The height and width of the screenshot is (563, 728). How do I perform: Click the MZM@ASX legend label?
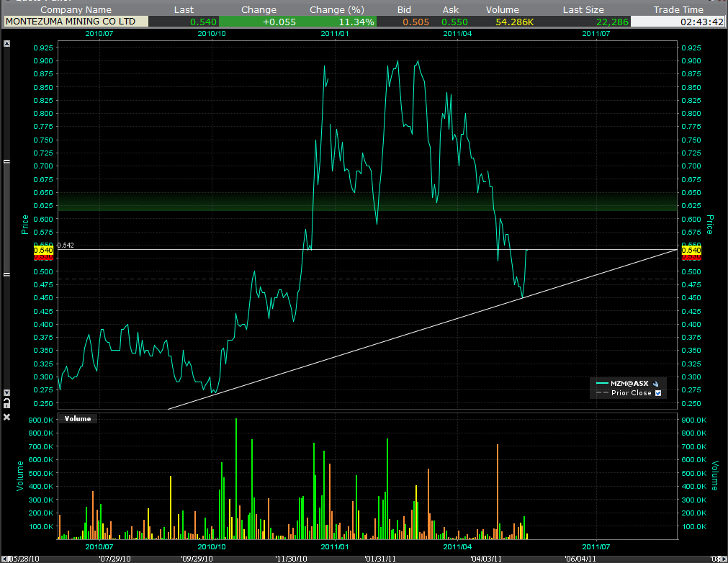630,384
